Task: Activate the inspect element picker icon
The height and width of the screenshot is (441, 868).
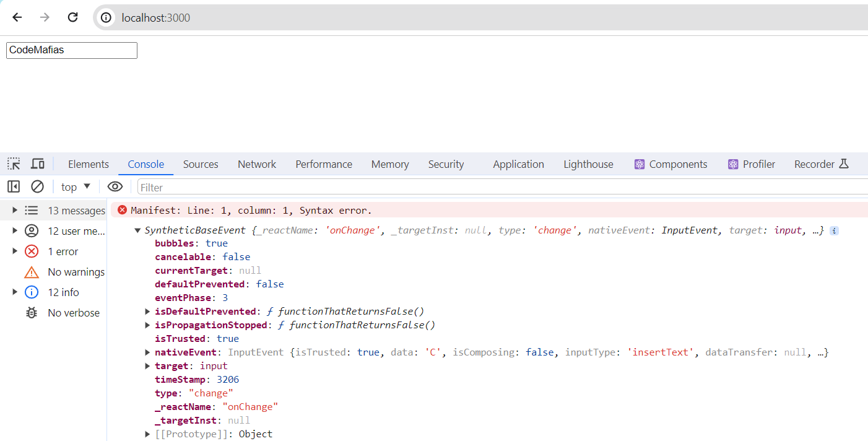Action: point(14,164)
